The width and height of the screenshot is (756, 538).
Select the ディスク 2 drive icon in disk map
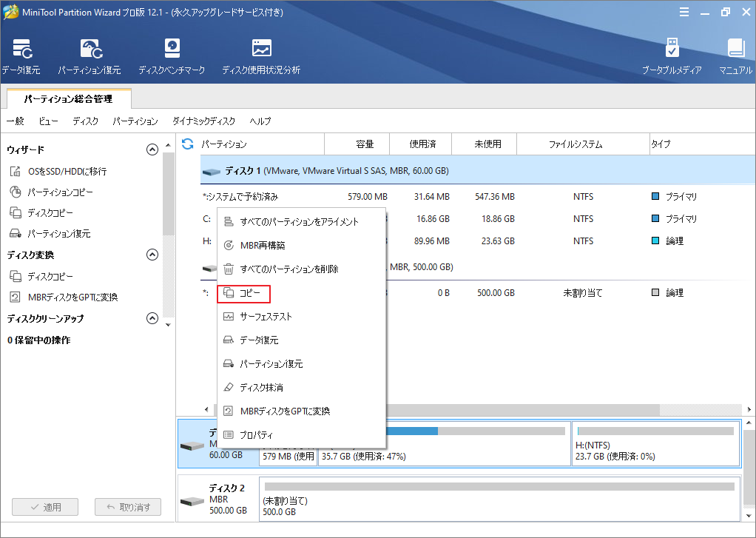192,501
